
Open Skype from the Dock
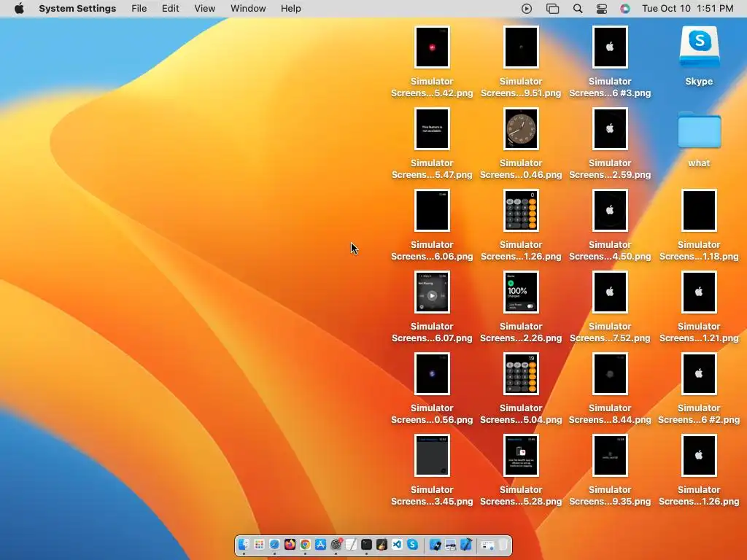tap(413, 544)
